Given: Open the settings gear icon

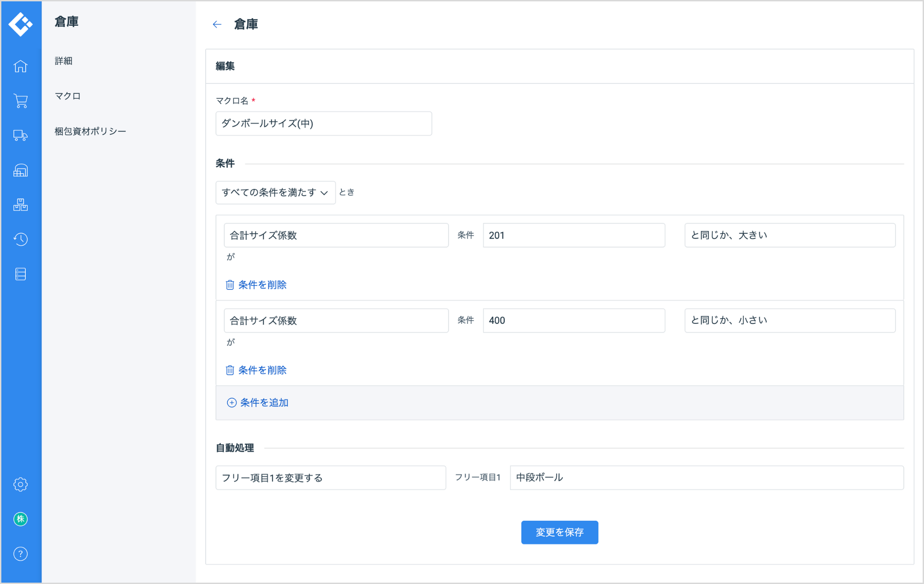Looking at the screenshot, I should (x=20, y=484).
